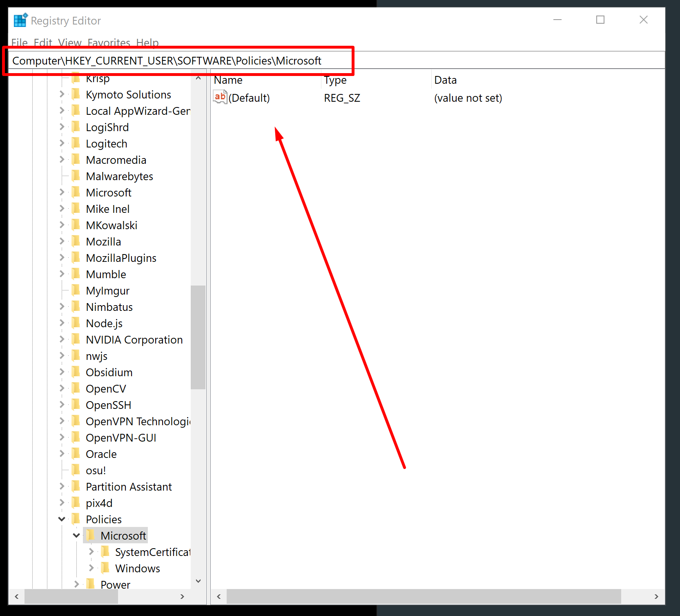Viewport: 680px width, 616px height.
Task: Expand the LogiShrd key
Action: pyautogui.click(x=62, y=127)
